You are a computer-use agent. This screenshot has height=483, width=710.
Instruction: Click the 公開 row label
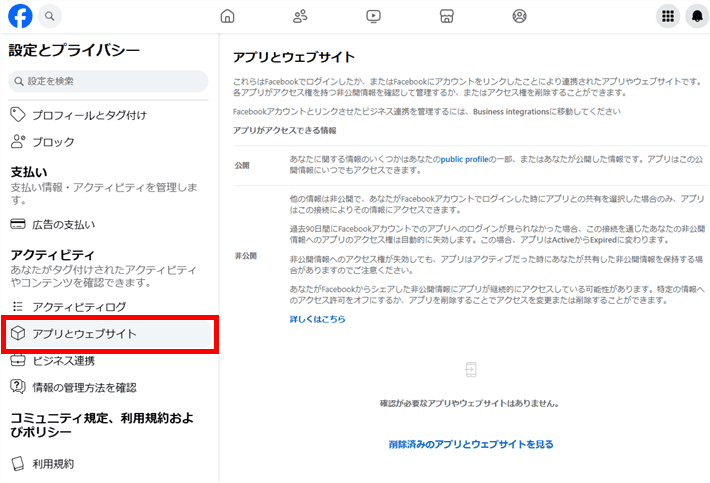tap(242, 165)
